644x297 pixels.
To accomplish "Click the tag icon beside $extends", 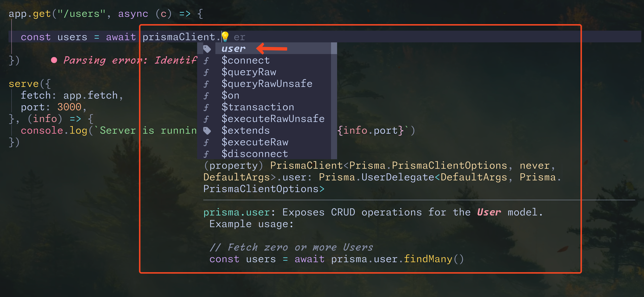I will pos(207,130).
